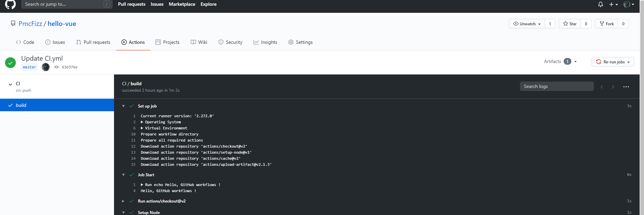Click log line downloading 'actions/setup-node@v1'
The width and height of the screenshot is (644, 215).
[196, 152]
